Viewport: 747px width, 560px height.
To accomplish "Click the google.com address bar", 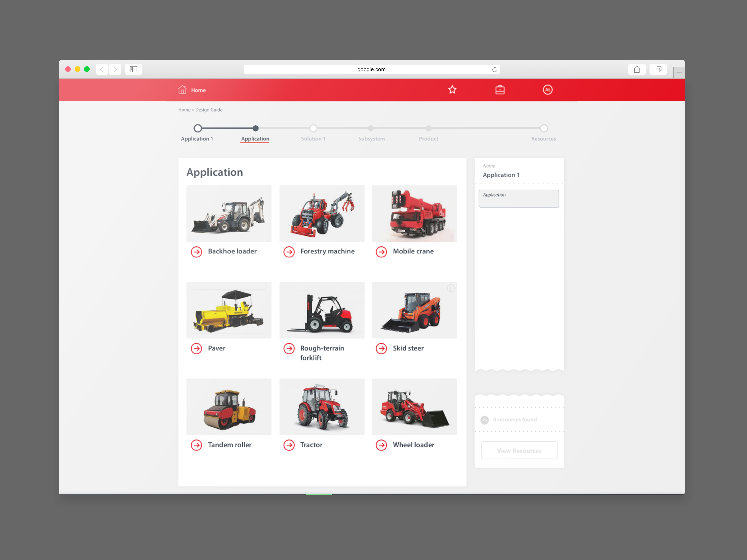I will pos(371,69).
